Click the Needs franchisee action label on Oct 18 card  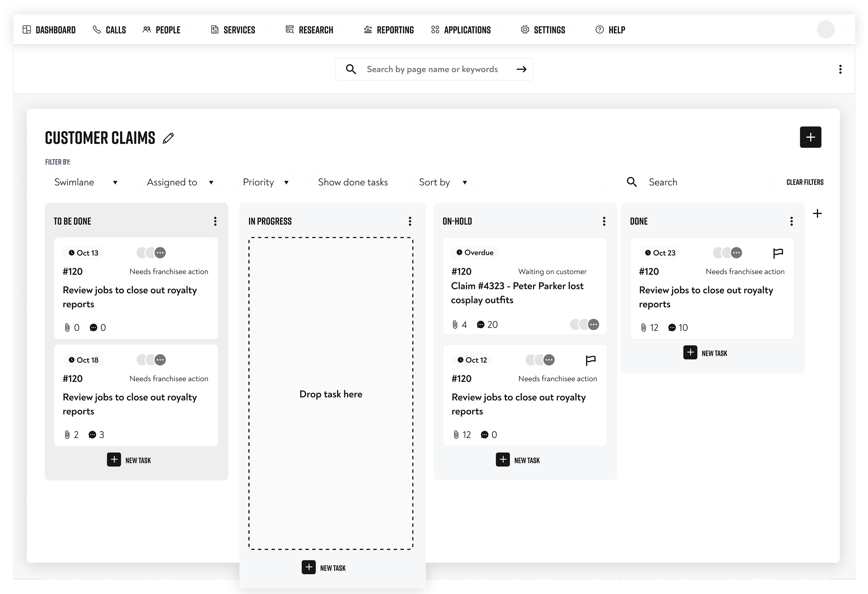(169, 379)
